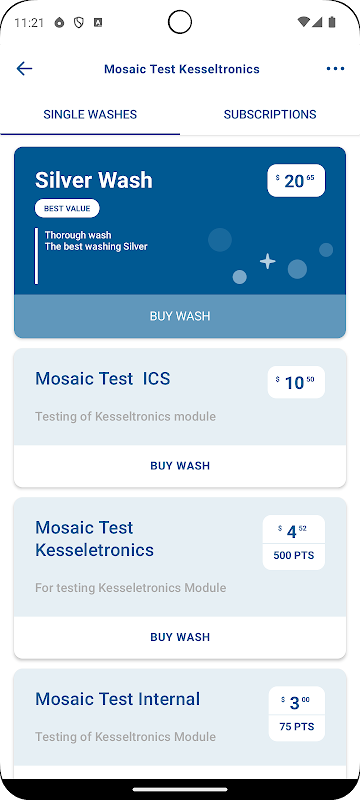Switch to the Subscriptions tab
This screenshot has width=360, height=800.
point(270,114)
